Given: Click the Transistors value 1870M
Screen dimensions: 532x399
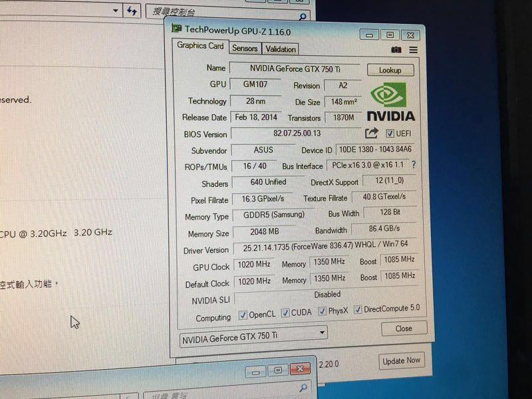Looking at the screenshot, I should click(344, 118).
